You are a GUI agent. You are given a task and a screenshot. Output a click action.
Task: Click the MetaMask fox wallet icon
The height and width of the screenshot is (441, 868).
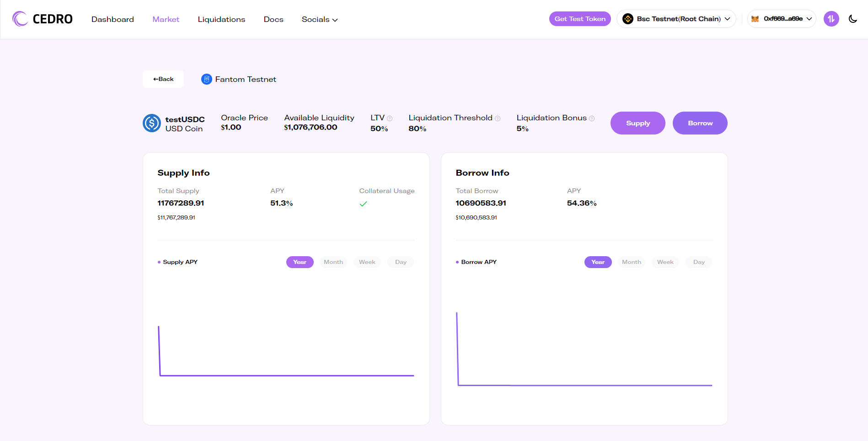[x=755, y=19]
